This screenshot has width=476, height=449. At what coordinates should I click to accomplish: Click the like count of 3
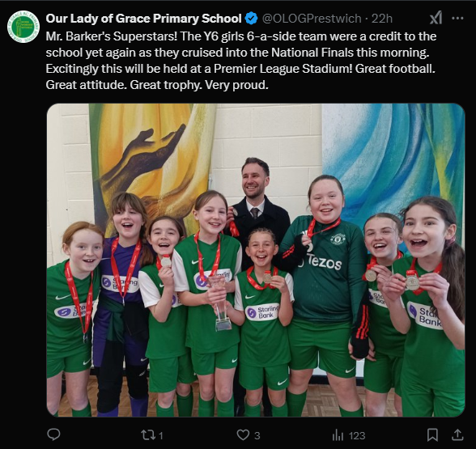(x=257, y=436)
